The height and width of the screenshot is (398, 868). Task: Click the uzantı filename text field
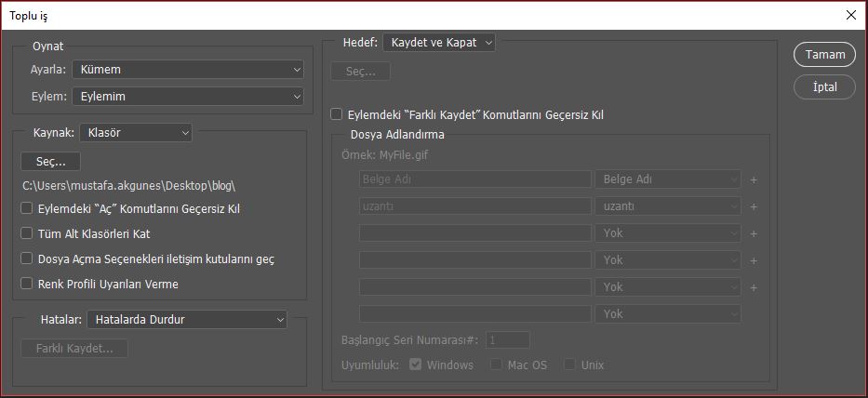pyautogui.click(x=474, y=206)
